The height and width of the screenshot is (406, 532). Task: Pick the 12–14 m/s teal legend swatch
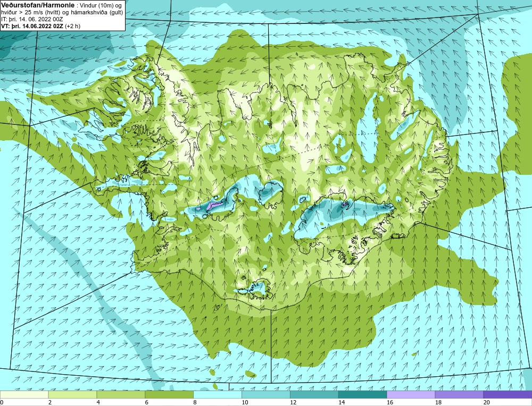tap(314, 394)
